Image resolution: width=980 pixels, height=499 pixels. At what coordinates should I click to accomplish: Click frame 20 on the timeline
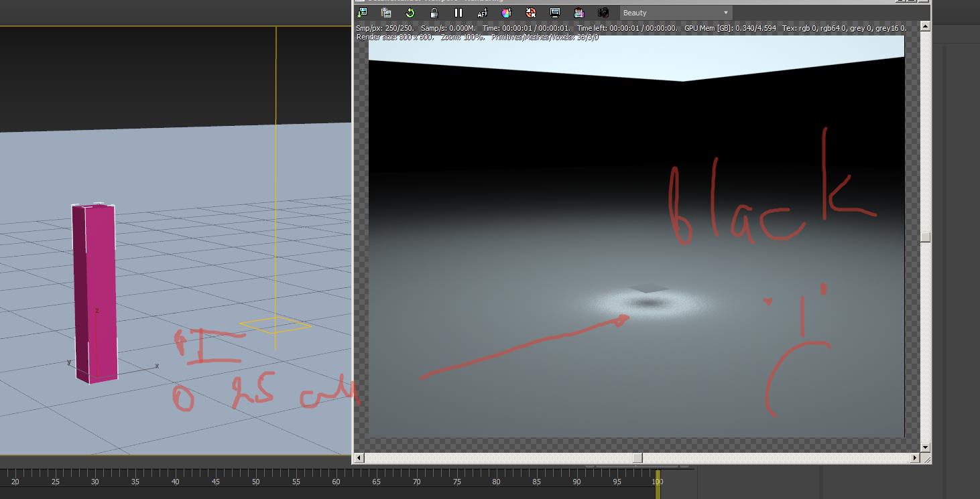point(15,482)
